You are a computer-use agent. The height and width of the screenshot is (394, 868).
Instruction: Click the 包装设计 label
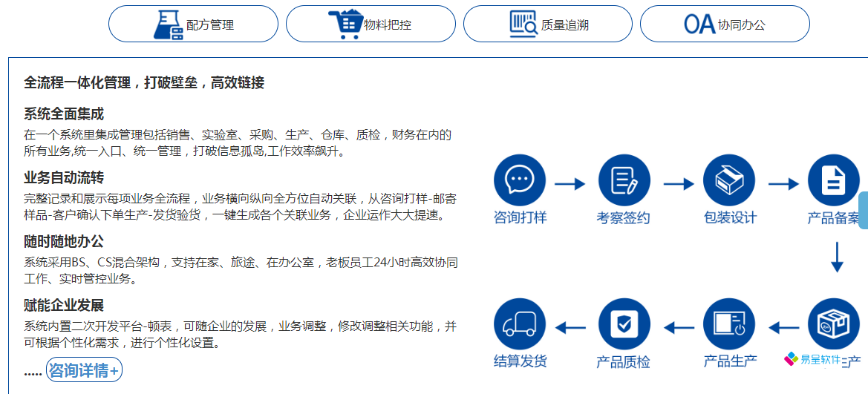tap(730, 217)
